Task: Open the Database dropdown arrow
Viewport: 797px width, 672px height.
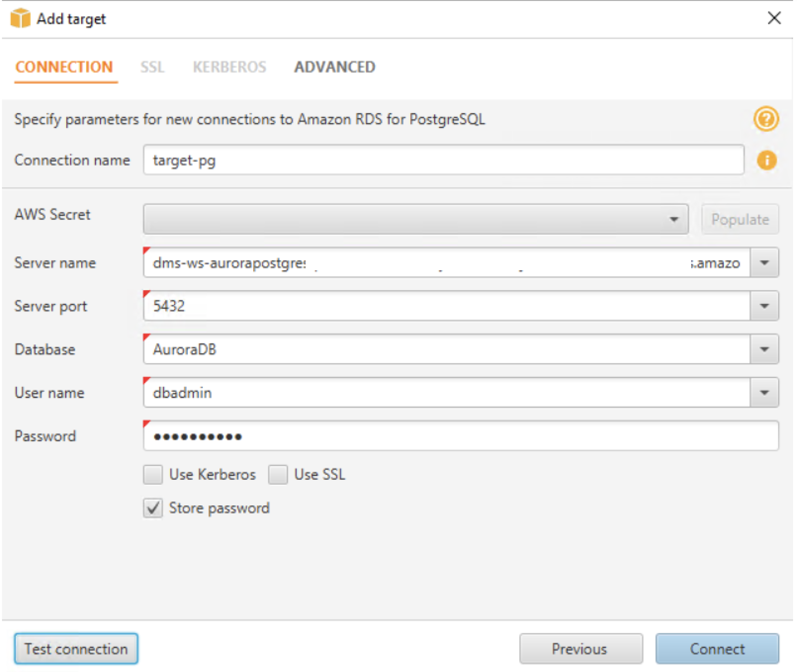Action: coord(764,349)
